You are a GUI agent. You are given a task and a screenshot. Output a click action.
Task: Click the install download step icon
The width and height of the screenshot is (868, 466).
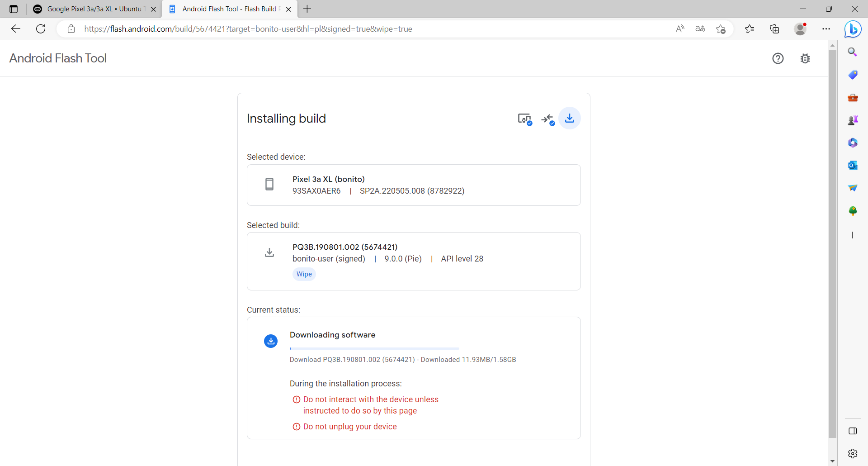(x=570, y=119)
